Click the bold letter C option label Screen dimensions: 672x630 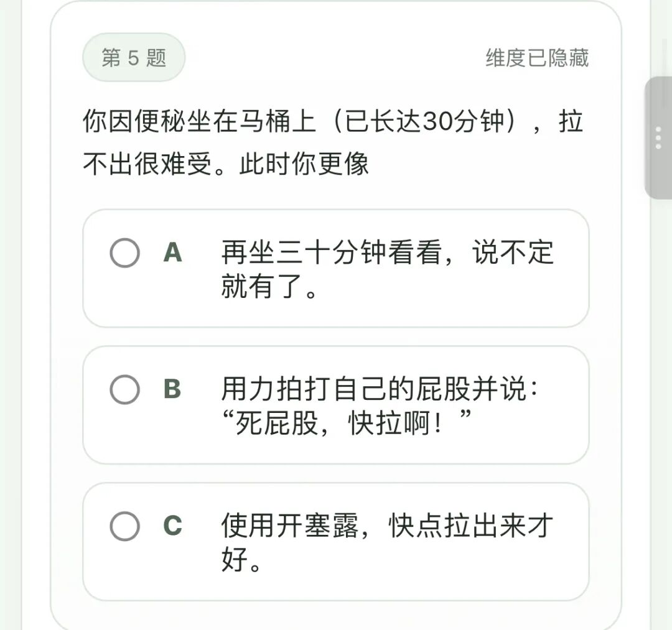(172, 526)
